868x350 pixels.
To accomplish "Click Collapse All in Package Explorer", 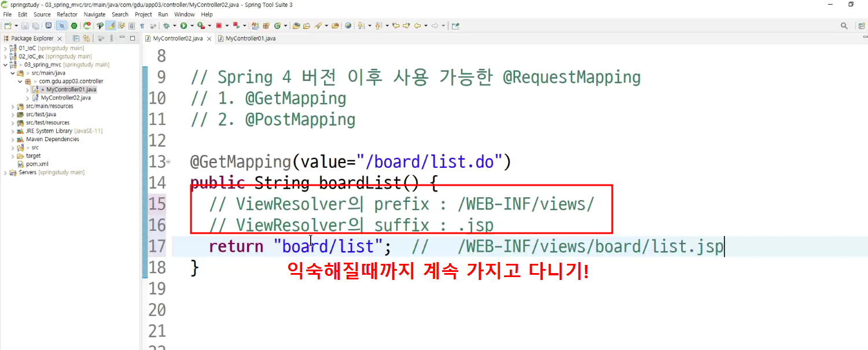I will coord(76,38).
